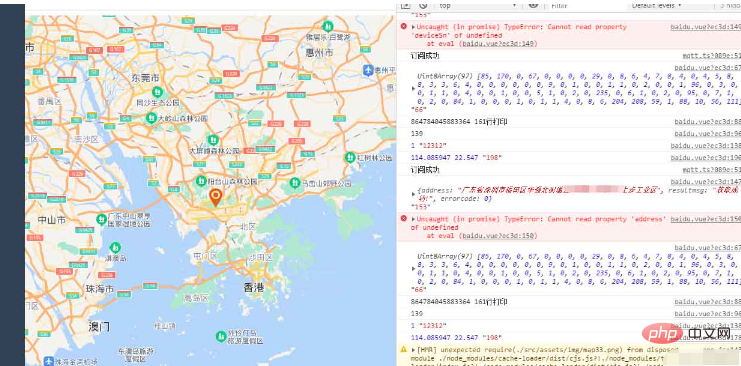Click the 中山翠亨国家湿地公园 park icon
741x366 pixels.
pos(101,219)
